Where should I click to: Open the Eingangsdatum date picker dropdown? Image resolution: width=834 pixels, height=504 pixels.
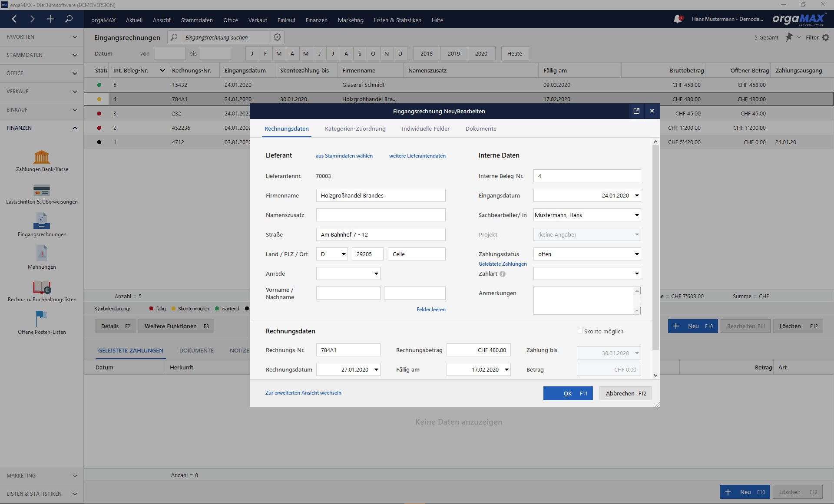coord(637,196)
